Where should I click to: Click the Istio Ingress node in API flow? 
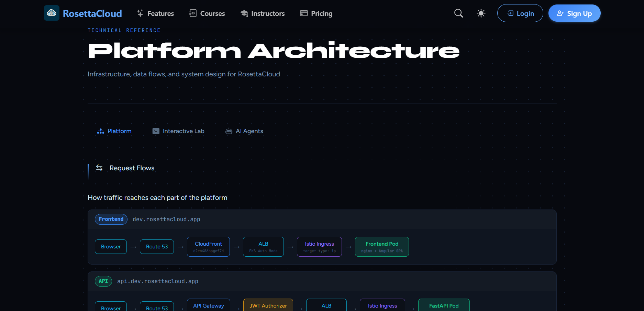(382, 305)
